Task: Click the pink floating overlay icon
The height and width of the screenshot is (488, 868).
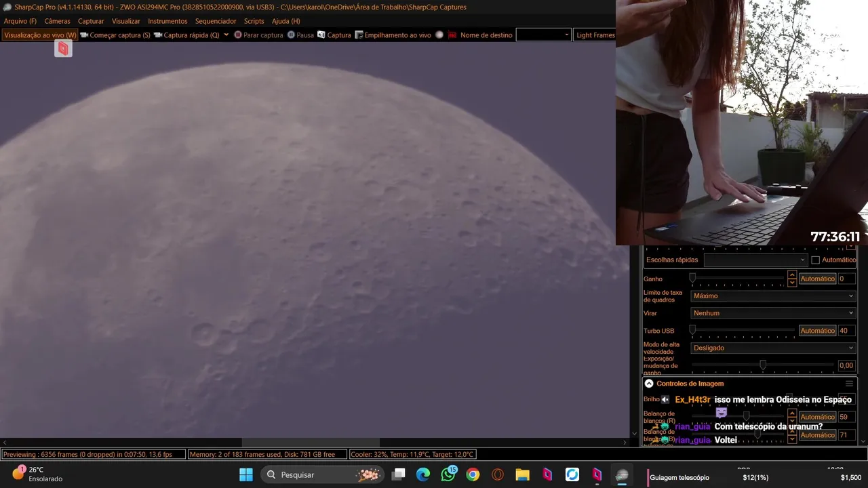Action: [x=63, y=48]
